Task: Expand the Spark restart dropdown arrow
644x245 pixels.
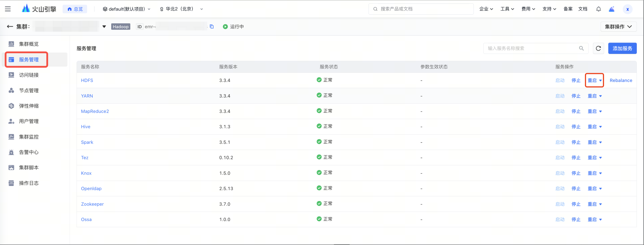Action: 600,142
